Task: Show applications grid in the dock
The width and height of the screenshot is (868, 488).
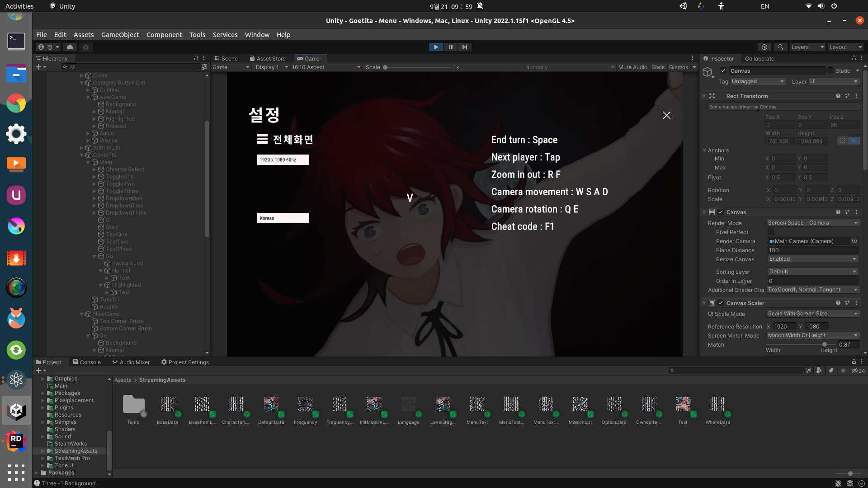Action: click(x=16, y=473)
